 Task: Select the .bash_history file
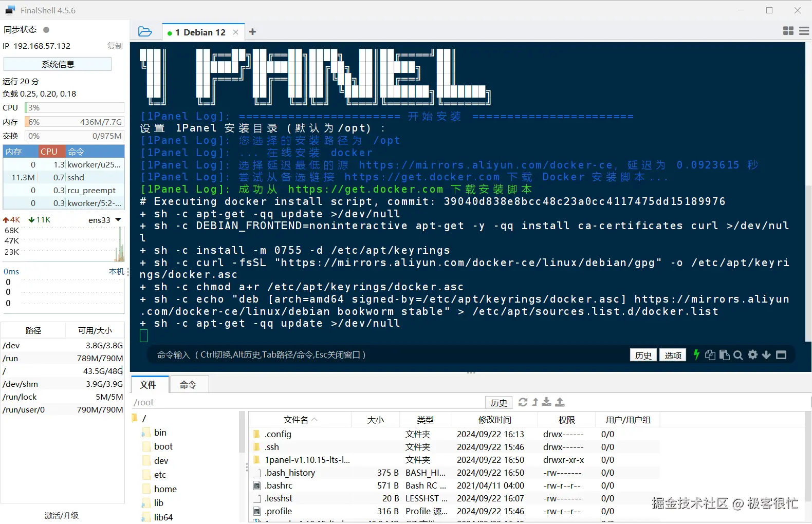click(455, 473)
